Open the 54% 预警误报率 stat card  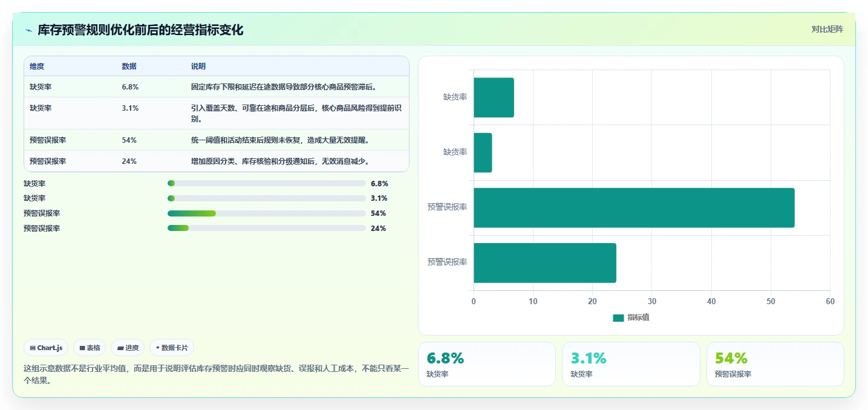point(775,364)
